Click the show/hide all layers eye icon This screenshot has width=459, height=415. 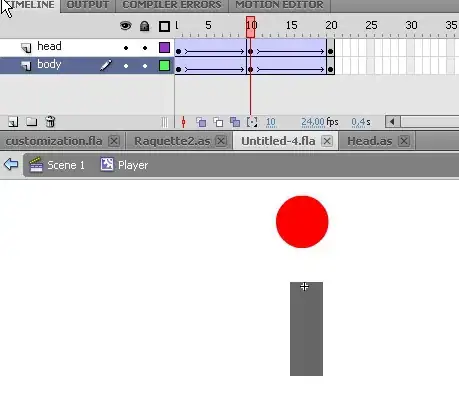(126, 26)
